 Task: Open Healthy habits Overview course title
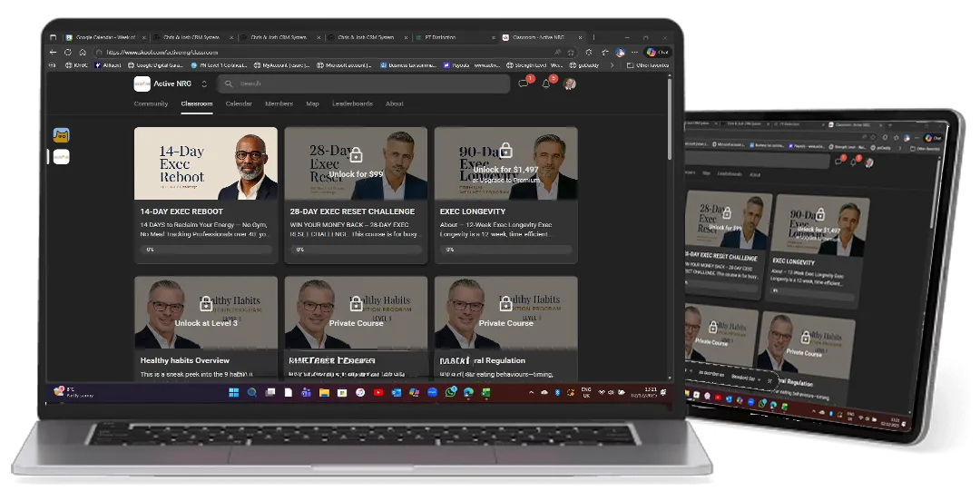(x=185, y=360)
